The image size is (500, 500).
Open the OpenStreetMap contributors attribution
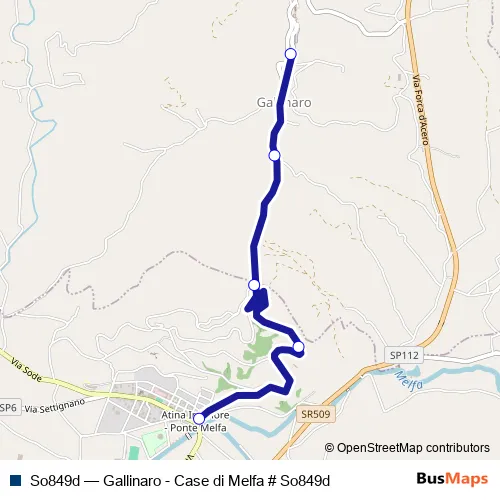point(407,448)
